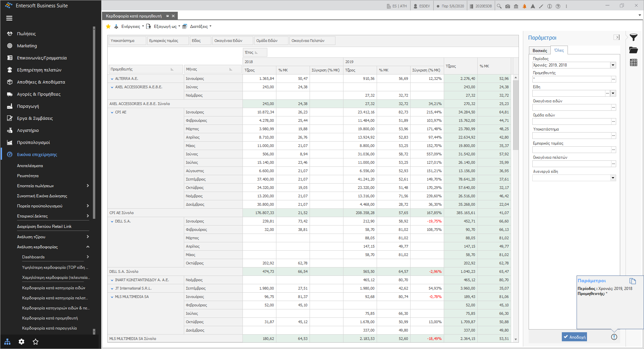Click the search magnifier in top bar

pos(499,6)
